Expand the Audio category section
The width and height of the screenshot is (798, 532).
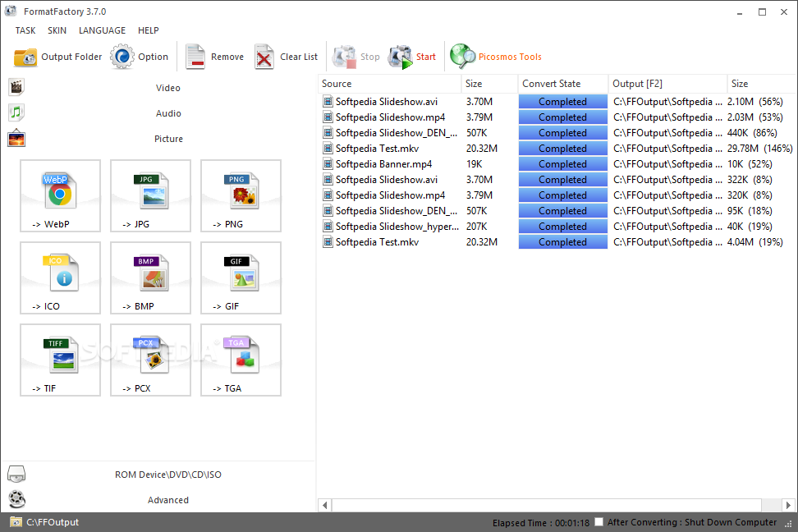[x=168, y=113]
